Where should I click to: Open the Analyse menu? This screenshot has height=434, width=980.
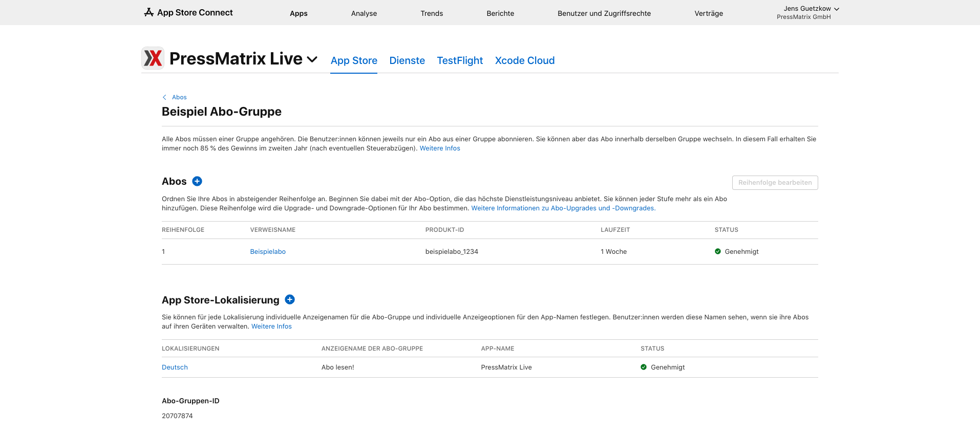coord(364,13)
